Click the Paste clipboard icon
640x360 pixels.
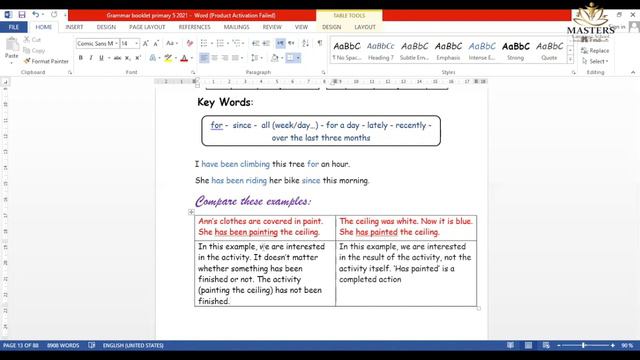(x=12, y=44)
